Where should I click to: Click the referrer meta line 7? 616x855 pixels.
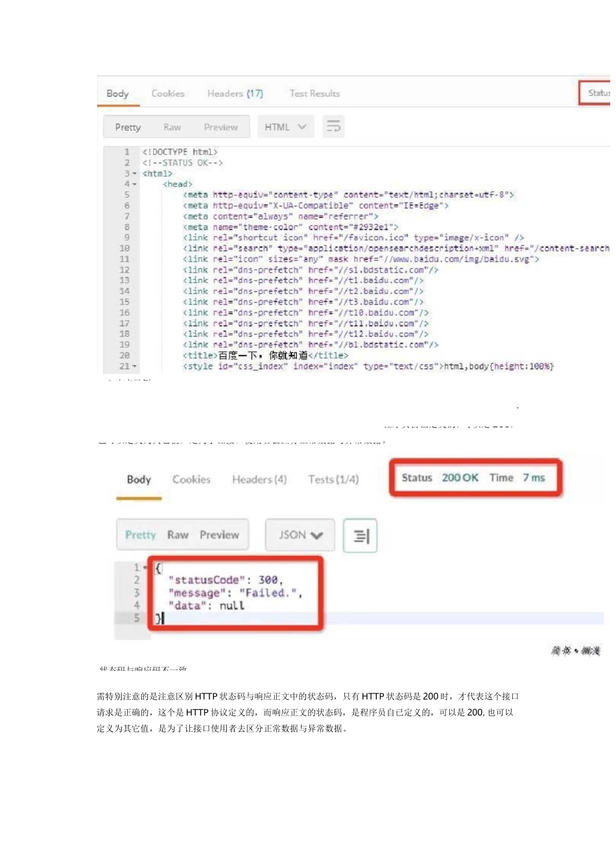click(x=281, y=216)
